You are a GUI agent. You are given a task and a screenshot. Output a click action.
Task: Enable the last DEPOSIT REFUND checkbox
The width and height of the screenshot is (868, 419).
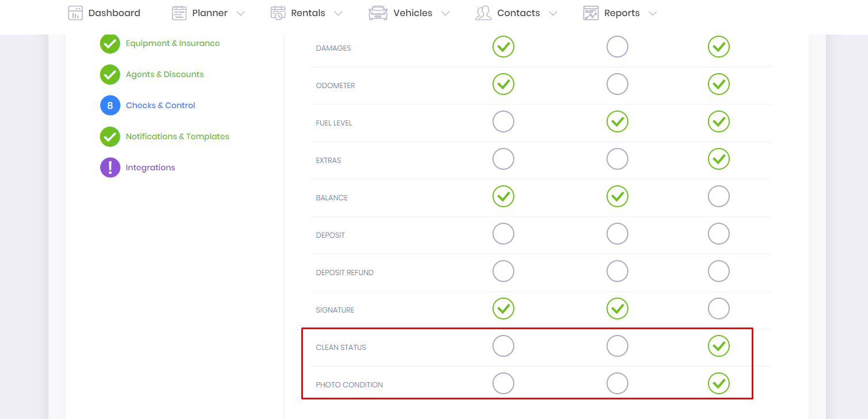point(719,271)
